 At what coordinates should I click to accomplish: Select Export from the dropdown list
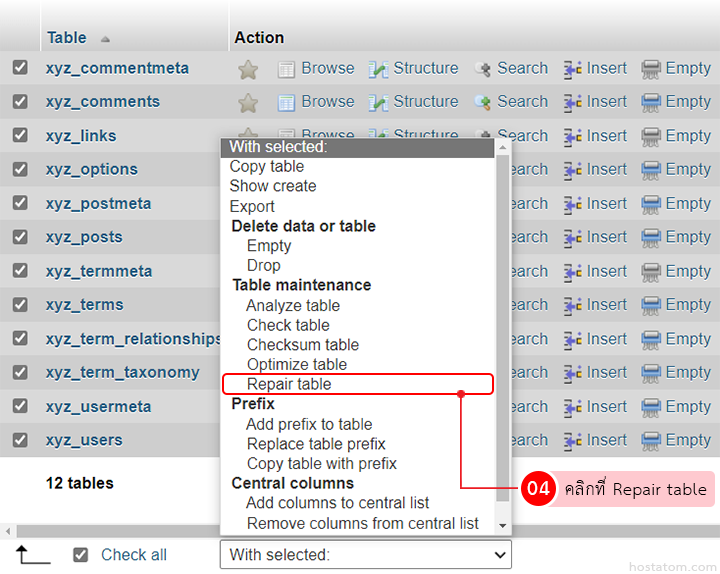[x=252, y=206]
